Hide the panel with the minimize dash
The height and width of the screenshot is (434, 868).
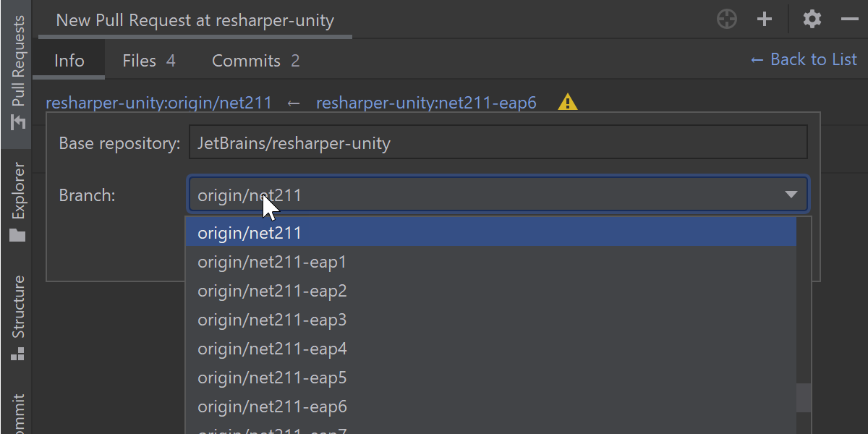(849, 20)
